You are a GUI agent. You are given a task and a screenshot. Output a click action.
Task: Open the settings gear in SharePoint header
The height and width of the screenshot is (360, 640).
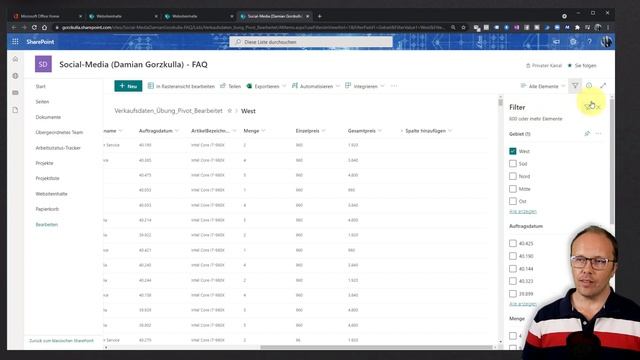pyautogui.click(x=573, y=42)
